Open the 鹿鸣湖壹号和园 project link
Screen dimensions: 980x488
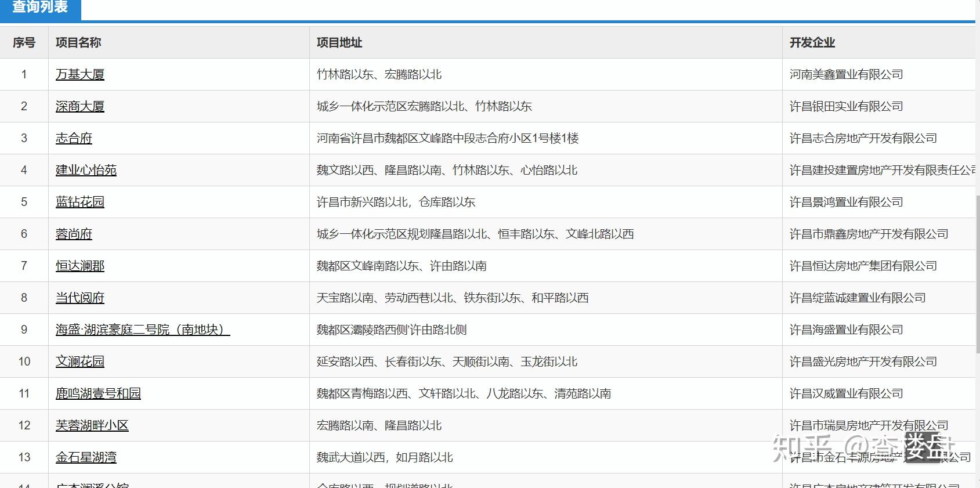pos(98,393)
